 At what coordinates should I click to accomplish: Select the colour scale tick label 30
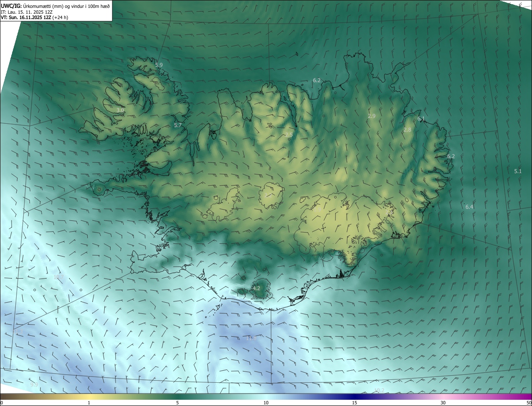pos(443,403)
